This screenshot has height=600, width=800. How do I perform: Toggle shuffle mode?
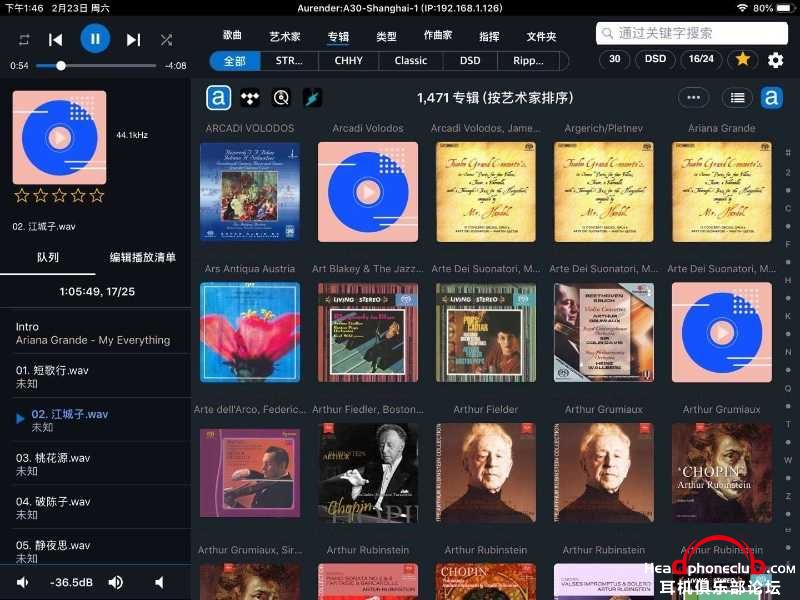click(x=166, y=40)
